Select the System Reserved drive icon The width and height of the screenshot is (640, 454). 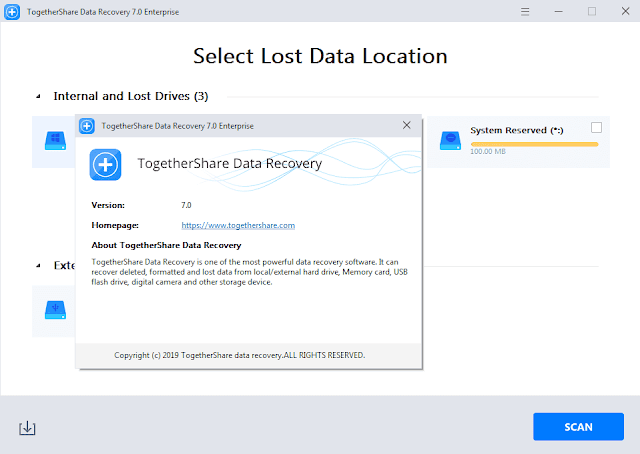450,140
